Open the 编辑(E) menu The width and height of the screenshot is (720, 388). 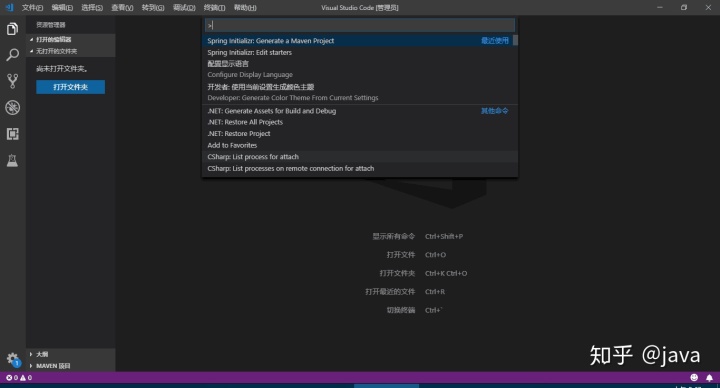coord(62,7)
